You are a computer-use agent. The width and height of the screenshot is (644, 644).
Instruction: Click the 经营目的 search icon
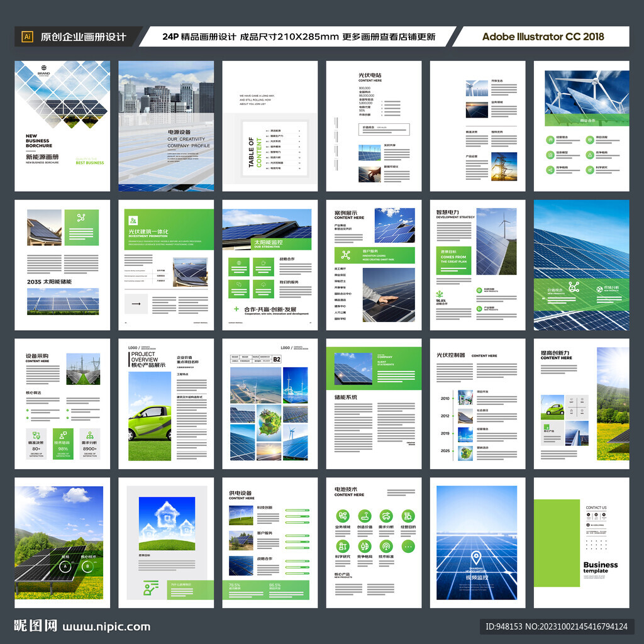pyautogui.click(x=408, y=516)
